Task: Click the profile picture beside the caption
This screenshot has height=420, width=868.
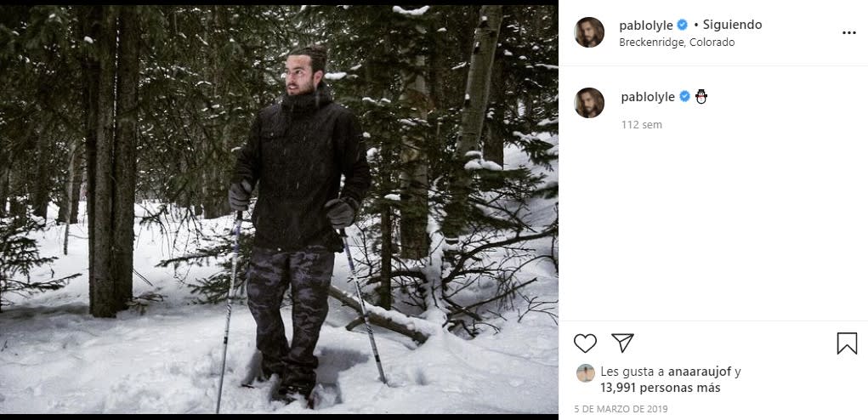Action: [589, 103]
